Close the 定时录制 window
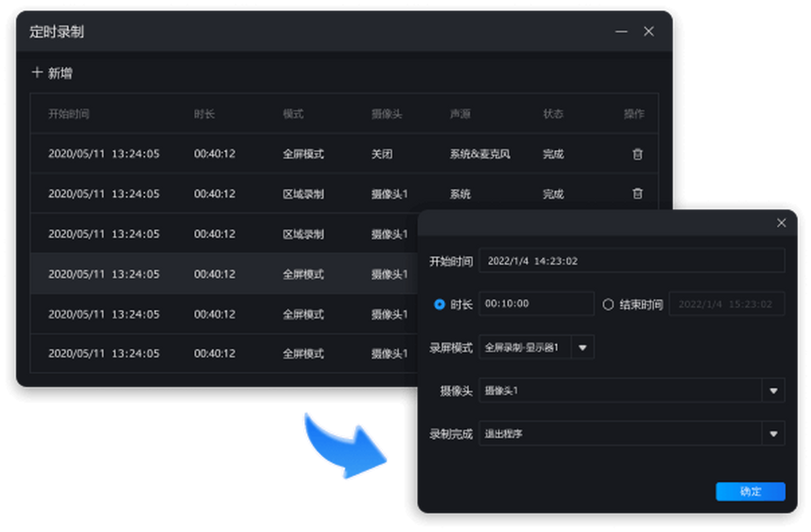This screenshot has width=811, height=532. click(649, 32)
